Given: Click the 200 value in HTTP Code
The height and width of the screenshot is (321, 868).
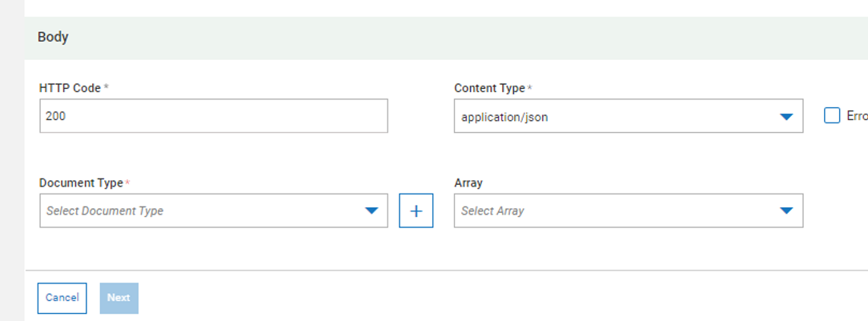Looking at the screenshot, I should tap(56, 116).
